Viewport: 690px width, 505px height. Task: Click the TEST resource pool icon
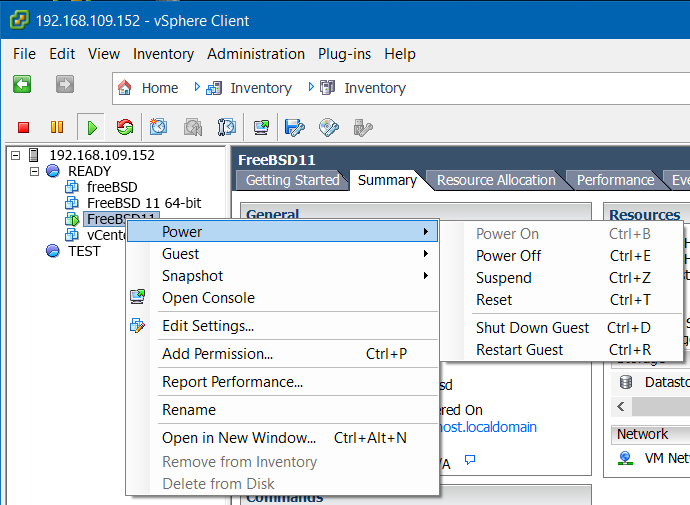point(53,251)
